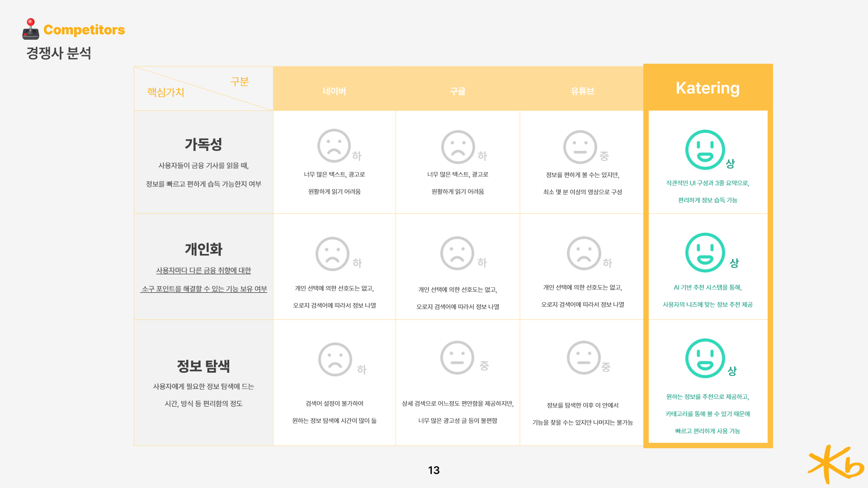Click 사용자의 니즈에 맞는 정보 추천 제공 text
The height and width of the screenshot is (488, 868).
(x=708, y=305)
